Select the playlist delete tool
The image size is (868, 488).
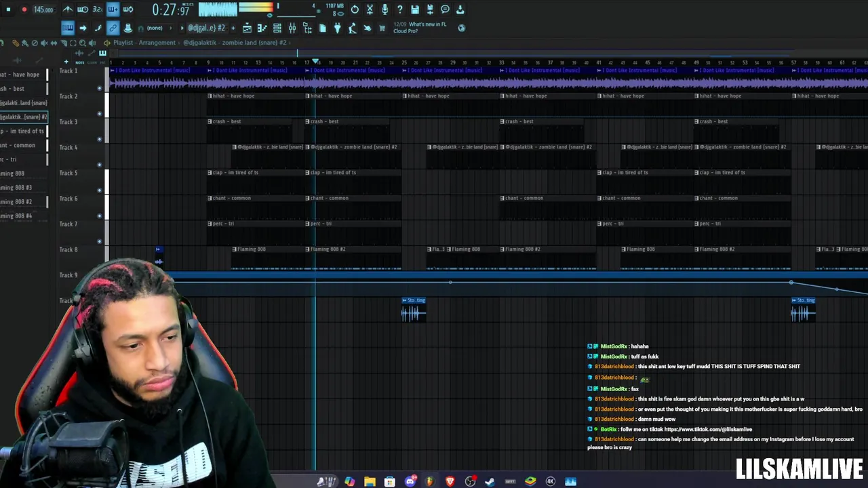click(35, 43)
